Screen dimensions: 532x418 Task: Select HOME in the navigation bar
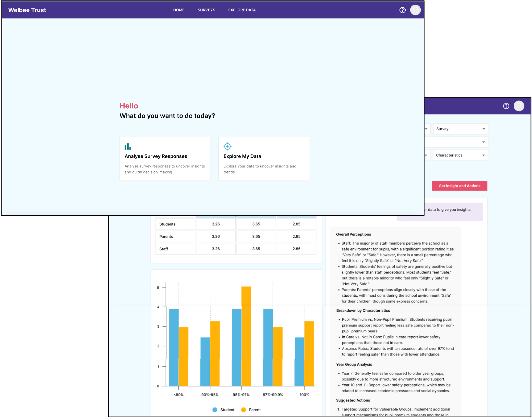[x=179, y=10]
